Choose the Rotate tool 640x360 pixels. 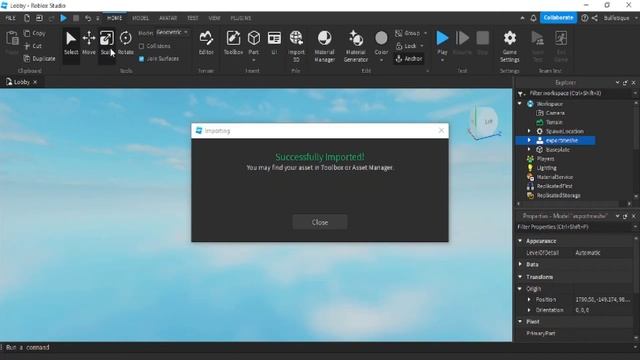(x=125, y=43)
